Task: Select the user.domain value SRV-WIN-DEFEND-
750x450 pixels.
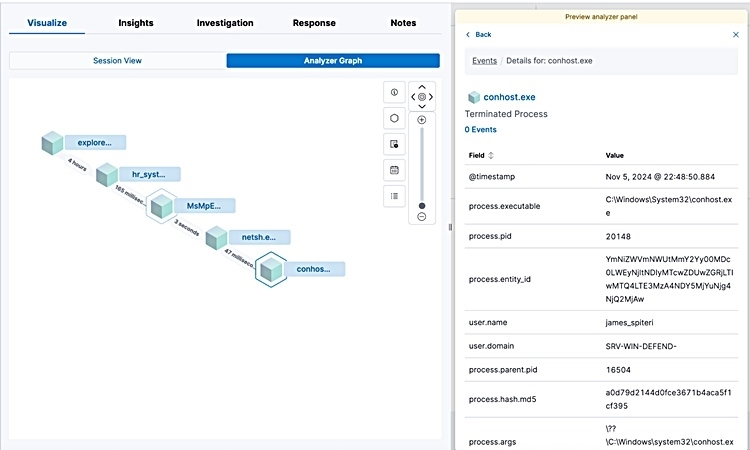Action: tap(641, 346)
